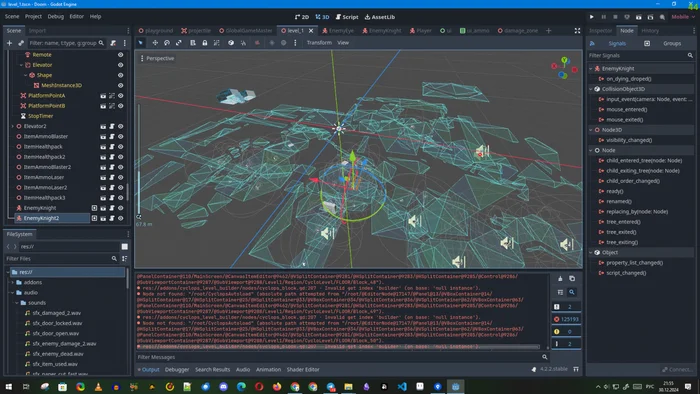Open the Windows Start menu
Screen dimensions: 700x394
pyautogui.click(x=8, y=386)
